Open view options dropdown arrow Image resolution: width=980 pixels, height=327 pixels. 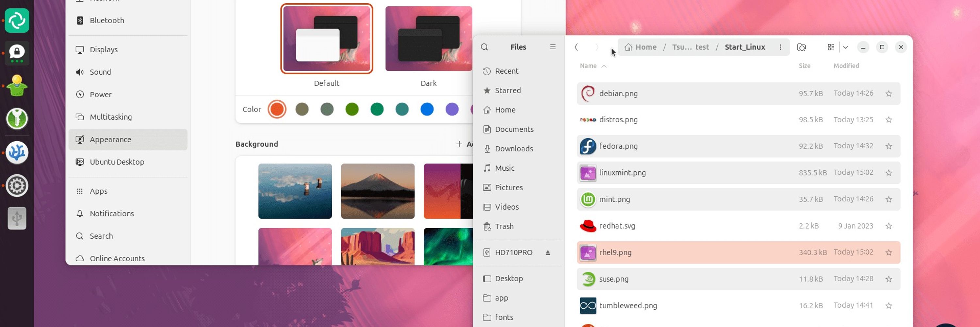click(845, 47)
